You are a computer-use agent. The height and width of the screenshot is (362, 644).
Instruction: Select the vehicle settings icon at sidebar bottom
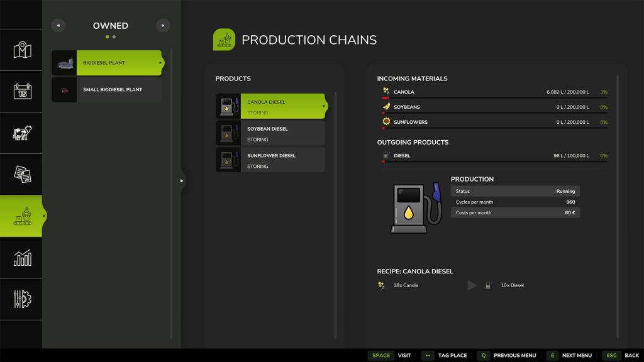point(21,299)
